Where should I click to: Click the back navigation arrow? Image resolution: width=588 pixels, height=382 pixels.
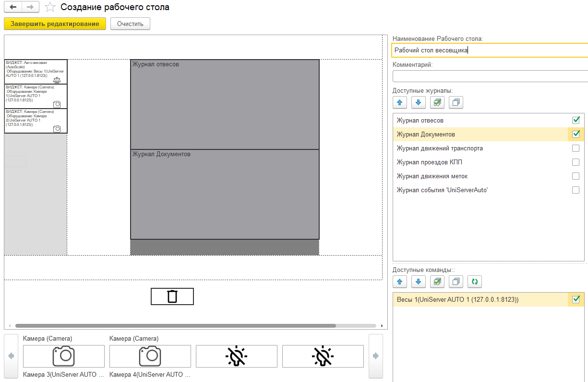pos(13,7)
